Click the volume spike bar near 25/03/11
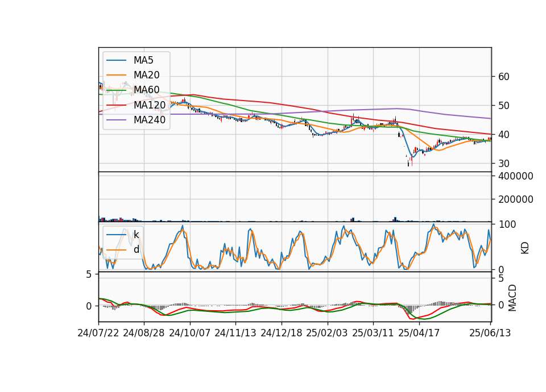Screen dimensions: 546x392 (x=395, y=219)
